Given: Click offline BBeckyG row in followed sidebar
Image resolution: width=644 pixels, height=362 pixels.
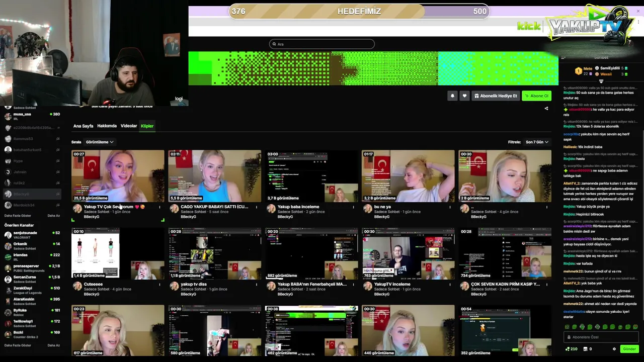Looking at the screenshot, I should click(32, 194).
